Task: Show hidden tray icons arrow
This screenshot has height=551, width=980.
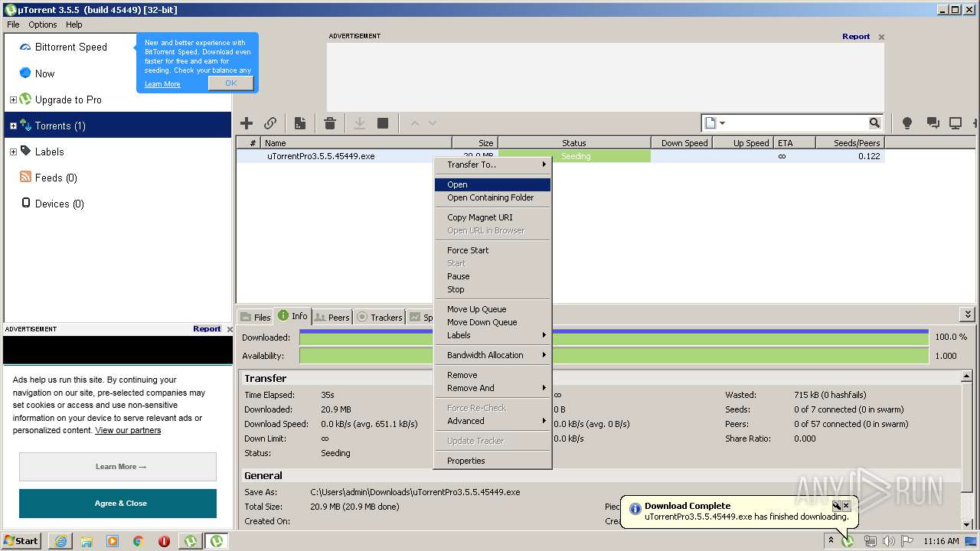Action: (831, 541)
